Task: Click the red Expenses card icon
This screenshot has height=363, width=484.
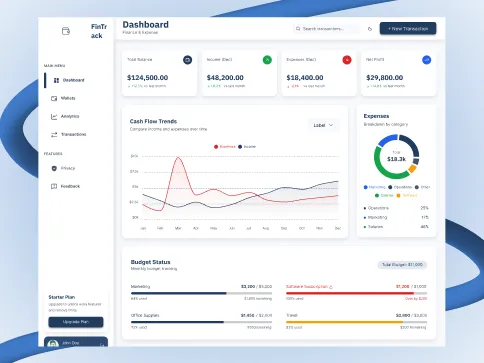Action: click(347, 60)
